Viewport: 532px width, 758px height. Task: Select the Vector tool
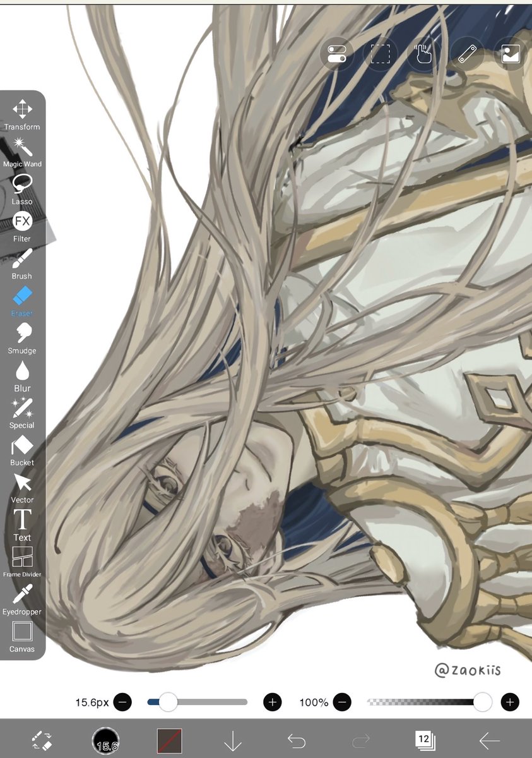pyautogui.click(x=22, y=488)
